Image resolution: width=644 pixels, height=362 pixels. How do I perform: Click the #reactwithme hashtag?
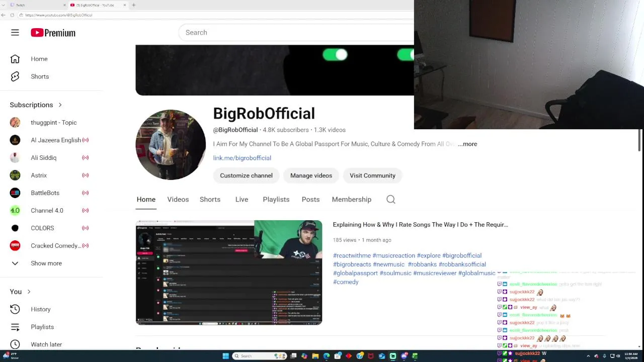[x=352, y=255]
